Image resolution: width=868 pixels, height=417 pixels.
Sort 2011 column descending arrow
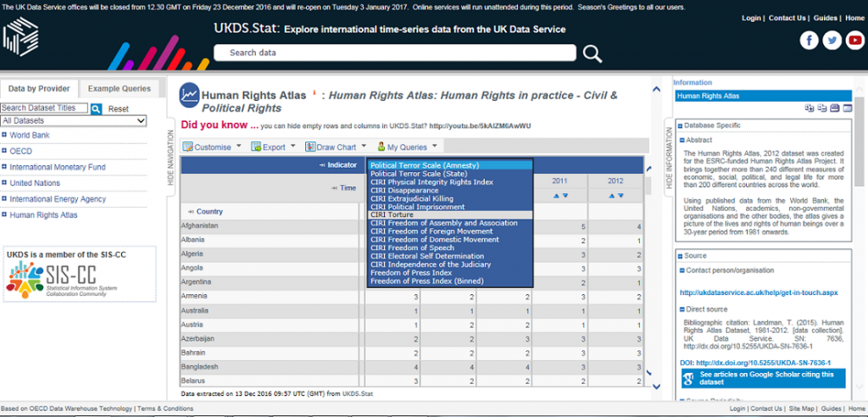565,196
